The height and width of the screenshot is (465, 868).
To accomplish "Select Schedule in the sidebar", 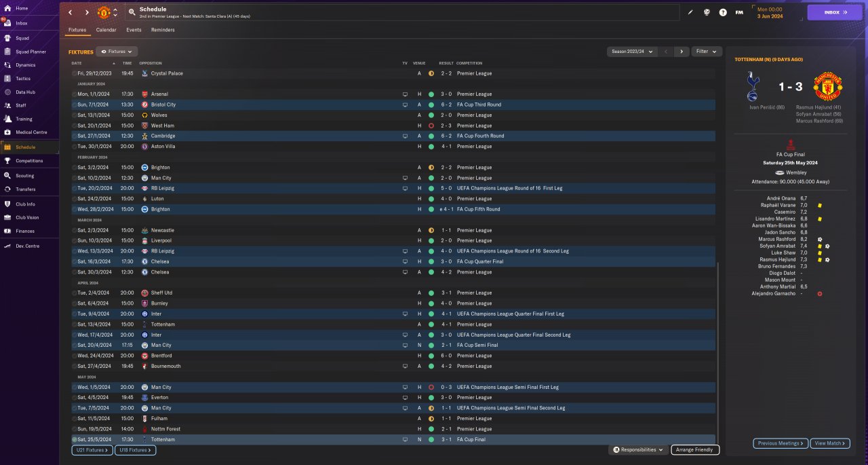I will coord(29,147).
